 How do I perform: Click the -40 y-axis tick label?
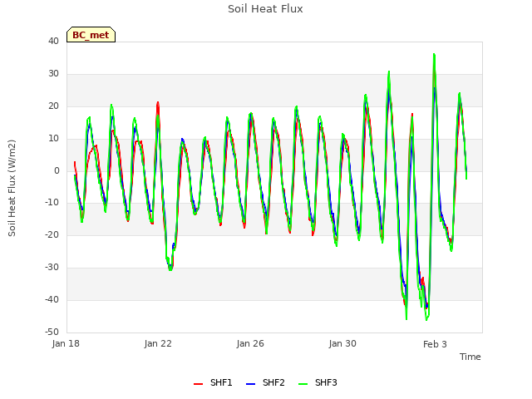pyautogui.click(x=52, y=300)
